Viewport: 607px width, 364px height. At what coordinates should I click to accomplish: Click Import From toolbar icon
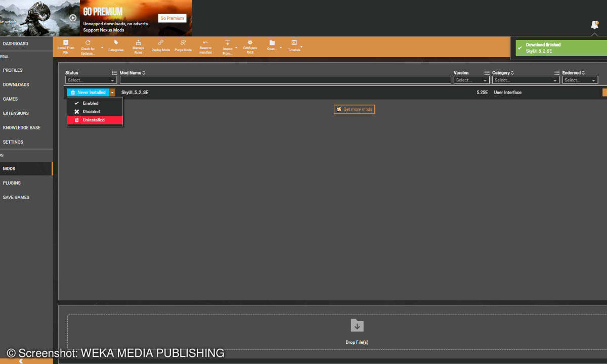(228, 42)
